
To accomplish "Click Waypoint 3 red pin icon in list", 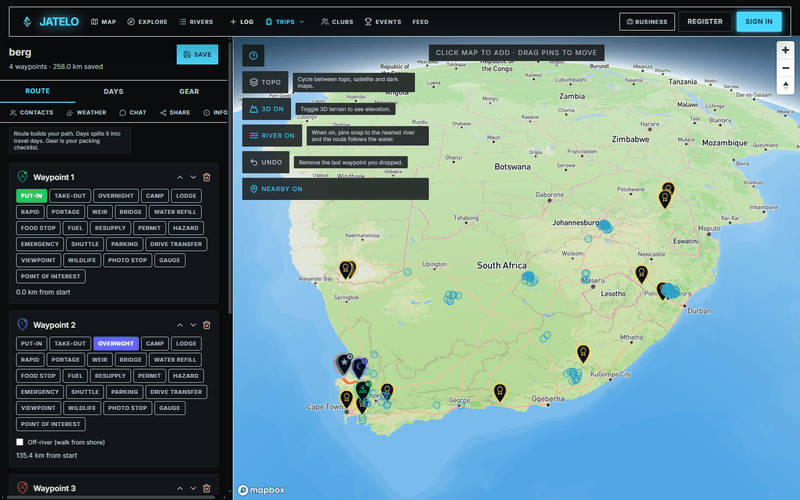I will (22, 487).
